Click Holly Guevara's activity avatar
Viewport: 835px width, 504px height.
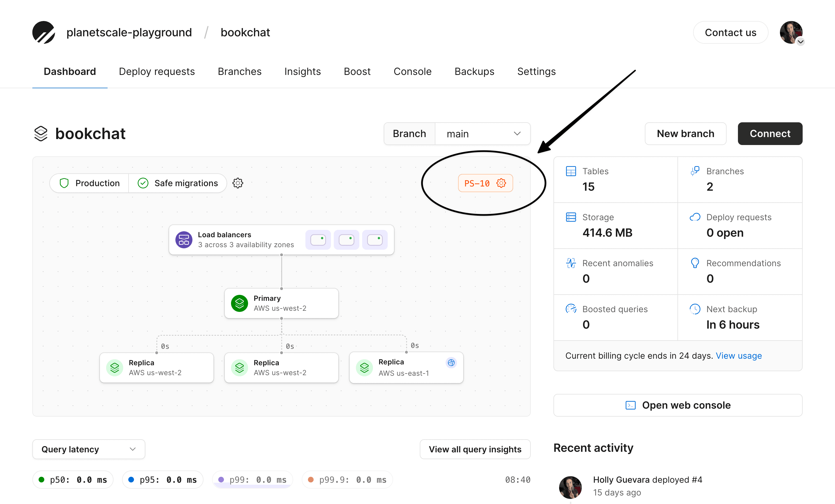tap(570, 487)
